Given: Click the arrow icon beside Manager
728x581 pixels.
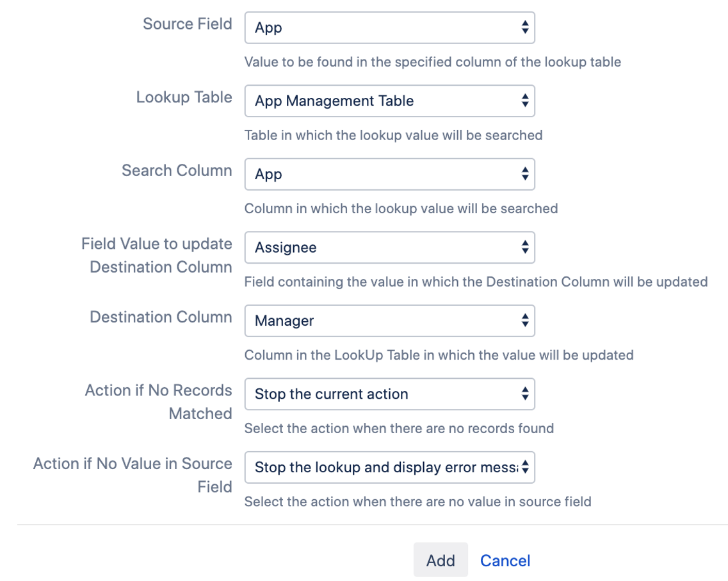Looking at the screenshot, I should (524, 321).
